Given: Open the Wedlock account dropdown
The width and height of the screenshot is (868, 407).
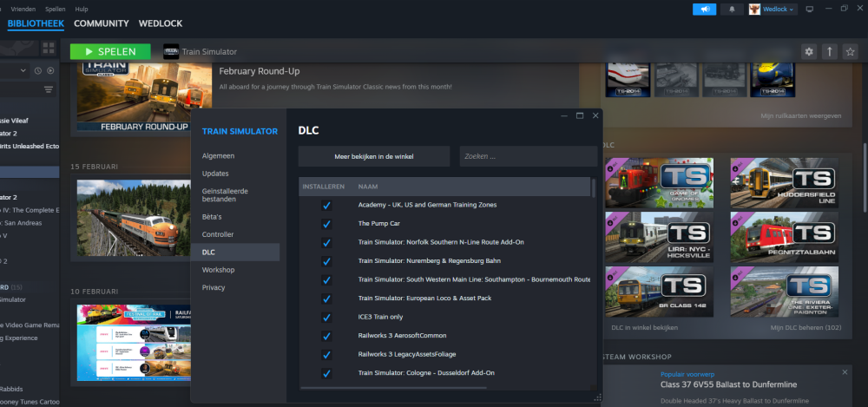Looking at the screenshot, I should coord(773,9).
